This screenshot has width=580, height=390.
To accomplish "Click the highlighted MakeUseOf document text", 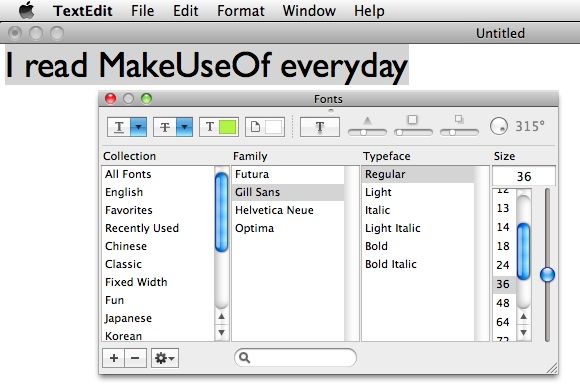I will pos(206,65).
